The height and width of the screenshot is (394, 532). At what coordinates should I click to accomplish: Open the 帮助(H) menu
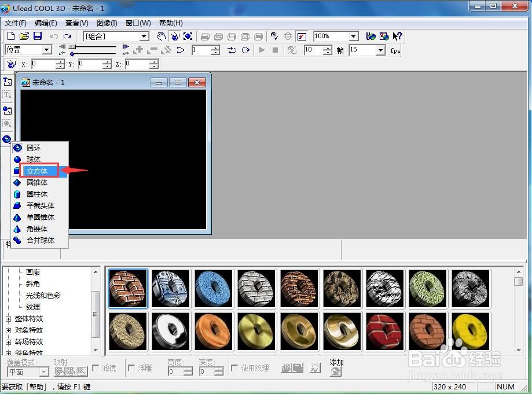pyautogui.click(x=171, y=23)
